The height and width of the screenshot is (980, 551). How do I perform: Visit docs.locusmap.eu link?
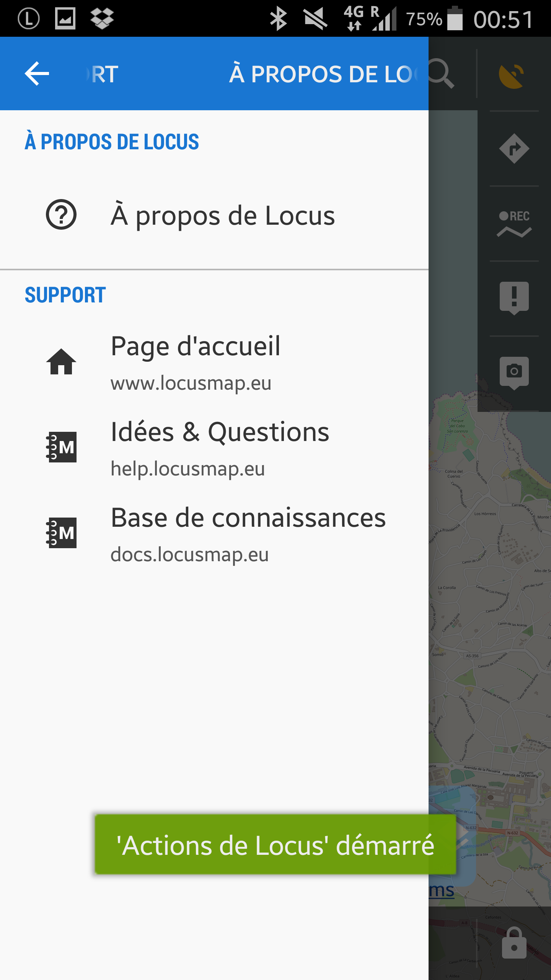tap(190, 554)
